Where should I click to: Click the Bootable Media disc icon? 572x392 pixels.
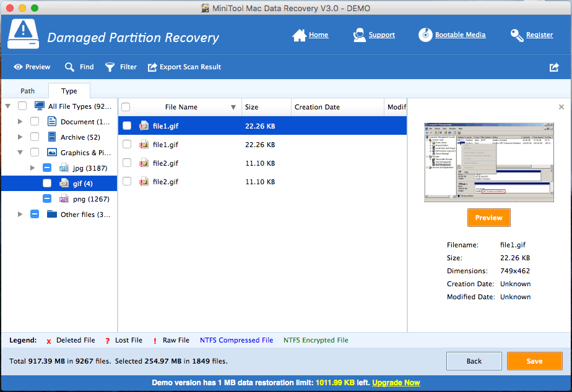(x=425, y=35)
